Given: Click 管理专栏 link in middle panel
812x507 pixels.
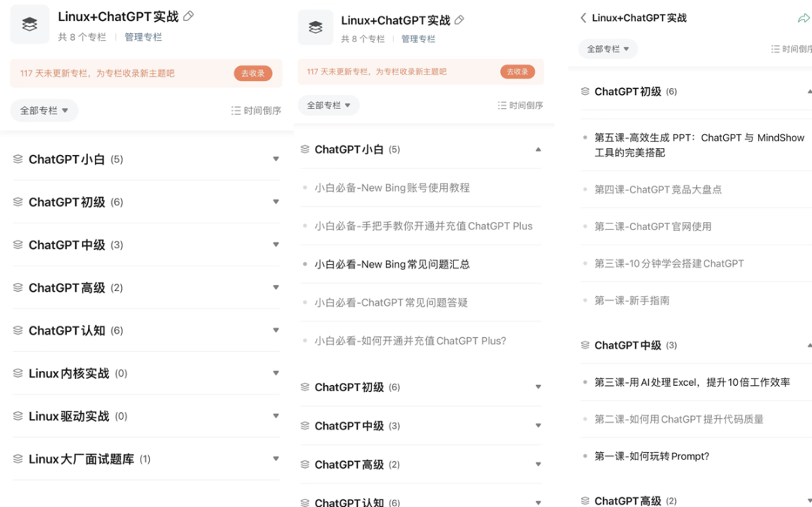Looking at the screenshot, I should [418, 39].
